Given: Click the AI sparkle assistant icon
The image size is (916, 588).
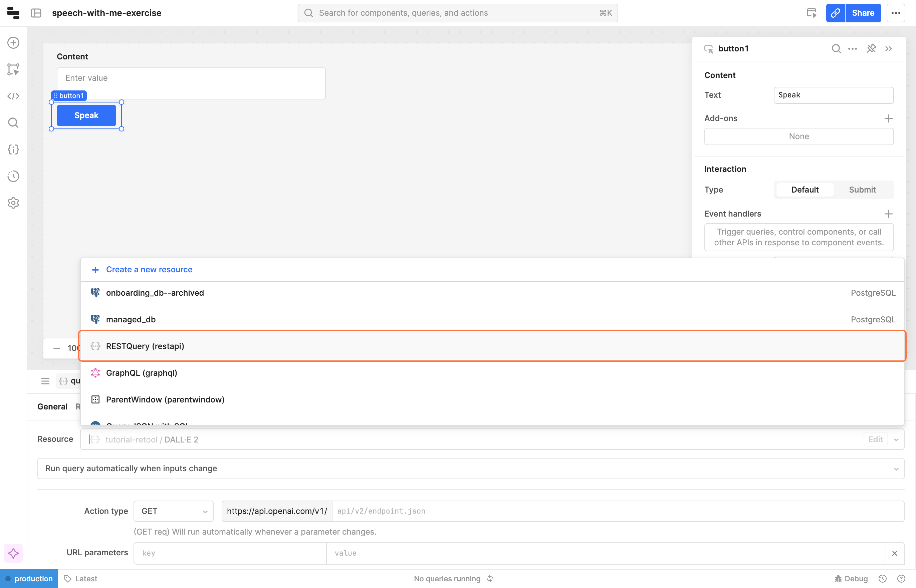Looking at the screenshot, I should point(13,553).
